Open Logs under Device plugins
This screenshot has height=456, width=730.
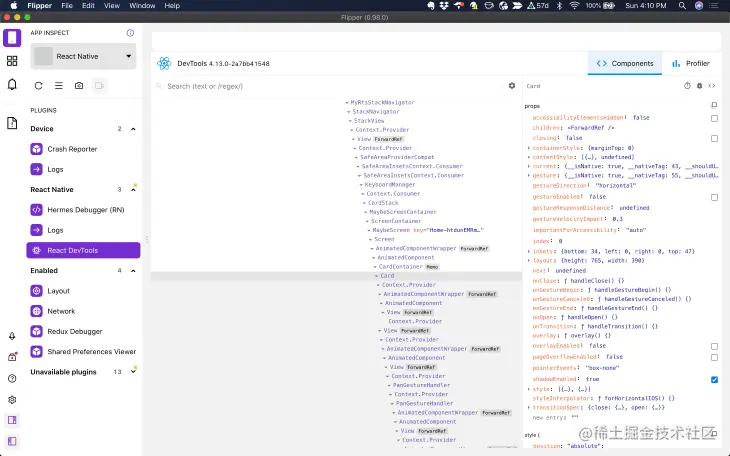pos(83,169)
